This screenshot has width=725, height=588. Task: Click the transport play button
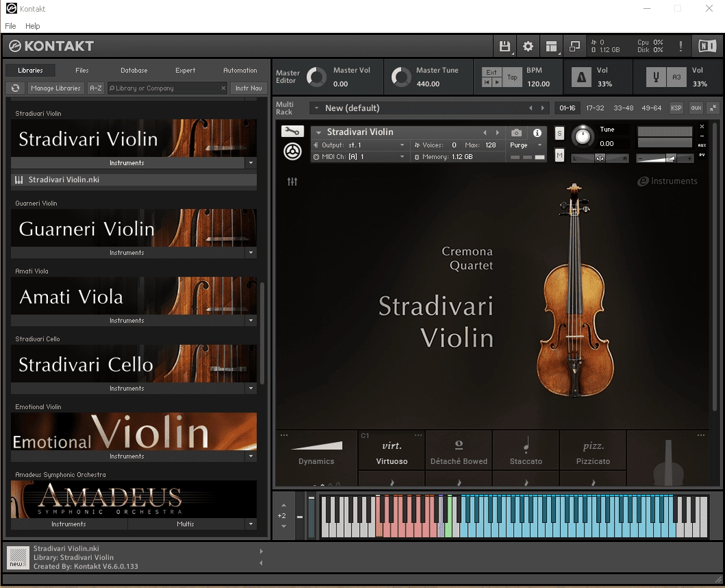pyautogui.click(x=497, y=82)
